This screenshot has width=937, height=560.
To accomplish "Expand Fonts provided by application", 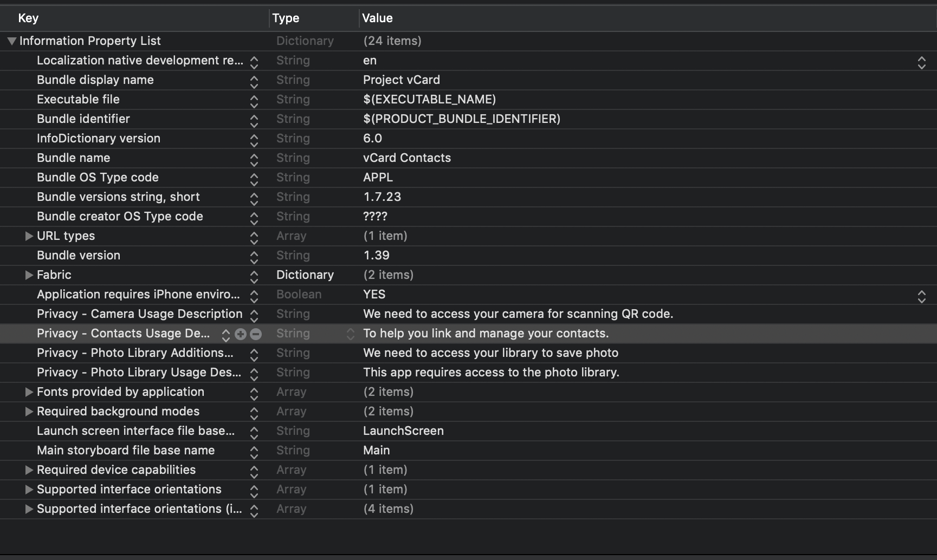I will tap(29, 392).
